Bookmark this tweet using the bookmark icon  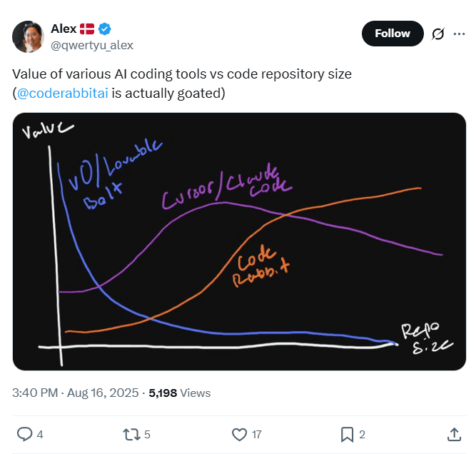(x=347, y=434)
